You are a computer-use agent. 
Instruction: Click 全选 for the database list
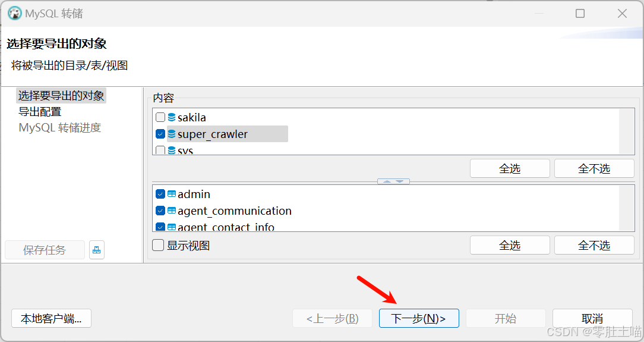pyautogui.click(x=510, y=168)
